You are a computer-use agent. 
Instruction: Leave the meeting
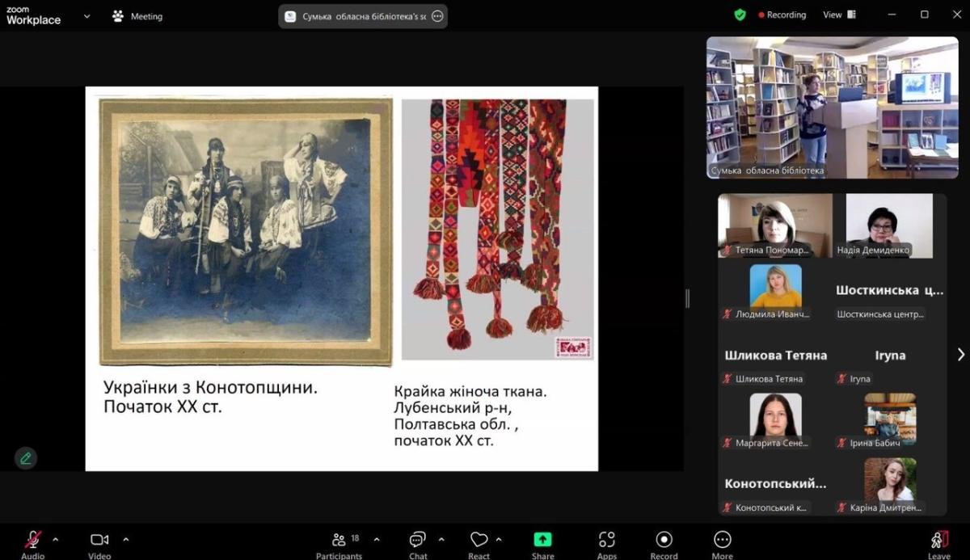[938, 541]
